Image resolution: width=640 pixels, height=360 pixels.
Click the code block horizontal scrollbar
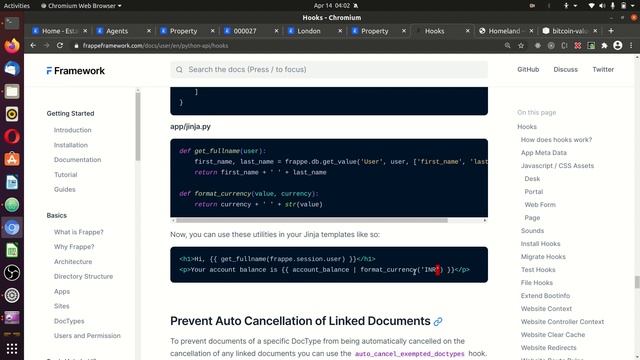pos(312,220)
